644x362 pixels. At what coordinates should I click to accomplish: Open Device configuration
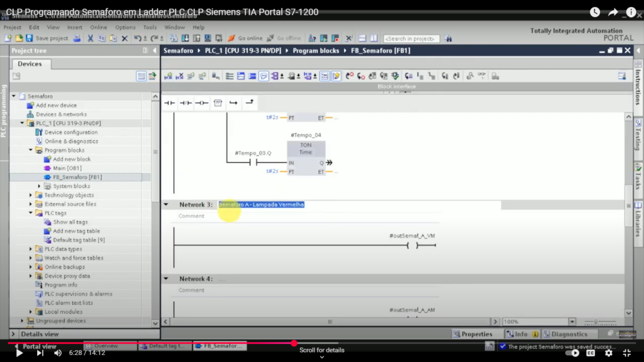(71, 132)
